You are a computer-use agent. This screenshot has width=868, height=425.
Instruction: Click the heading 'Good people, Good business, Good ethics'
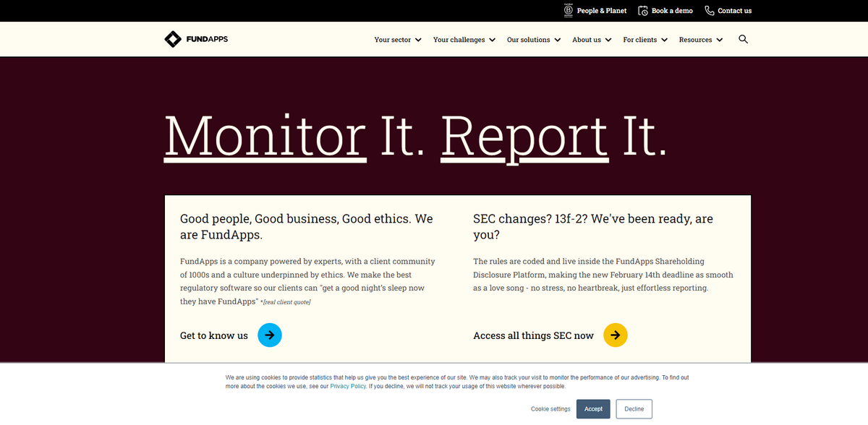pyautogui.click(x=306, y=226)
